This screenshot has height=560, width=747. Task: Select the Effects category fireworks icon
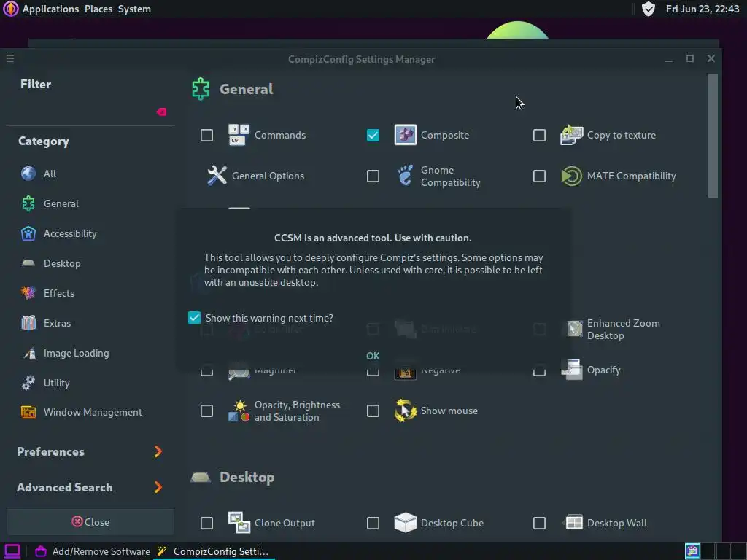(x=28, y=293)
